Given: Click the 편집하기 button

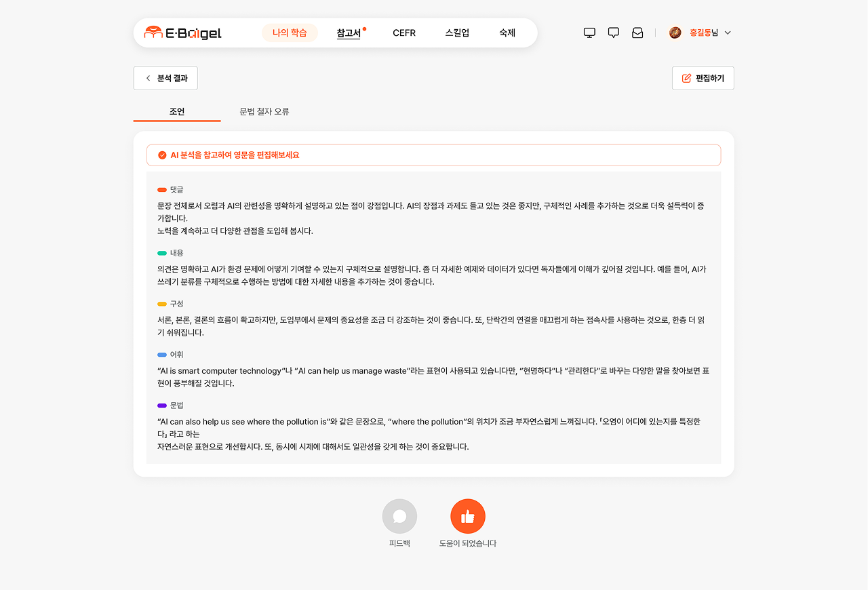Looking at the screenshot, I should pyautogui.click(x=703, y=77).
